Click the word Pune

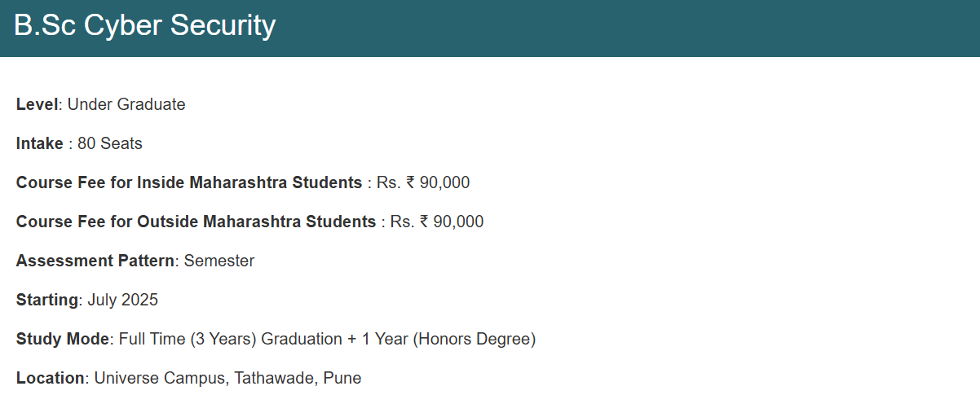(342, 378)
